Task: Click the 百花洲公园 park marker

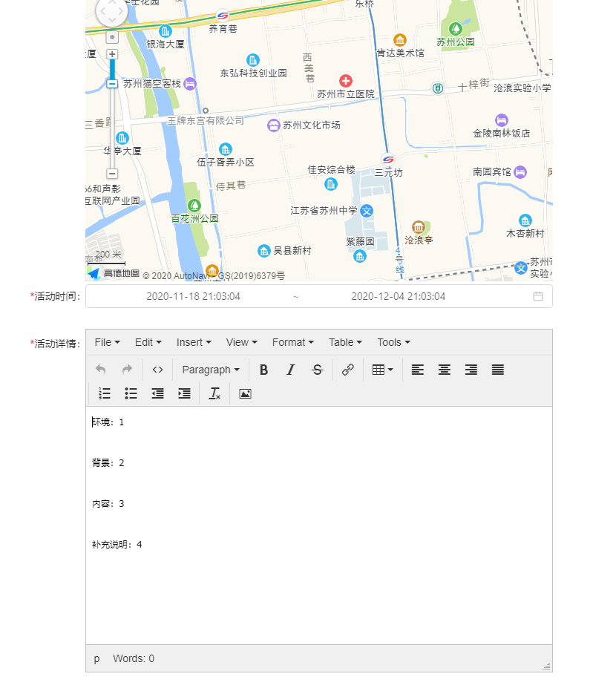Action: click(x=194, y=206)
